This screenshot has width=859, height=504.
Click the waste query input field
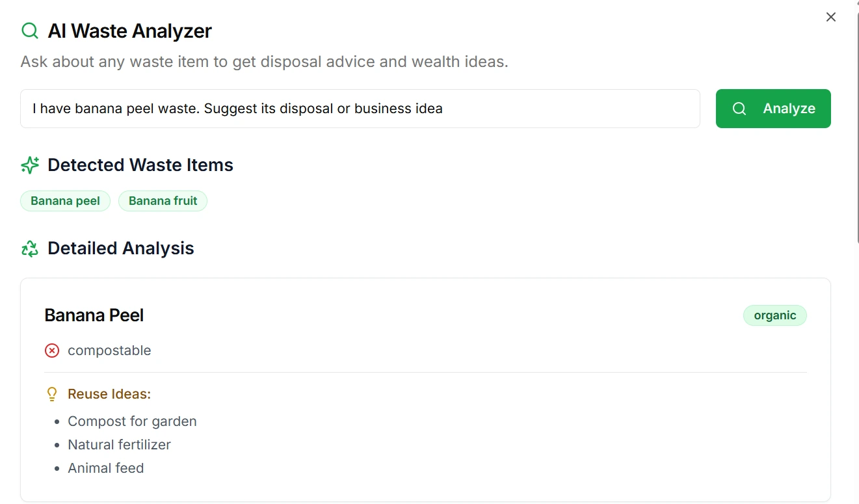tap(360, 109)
